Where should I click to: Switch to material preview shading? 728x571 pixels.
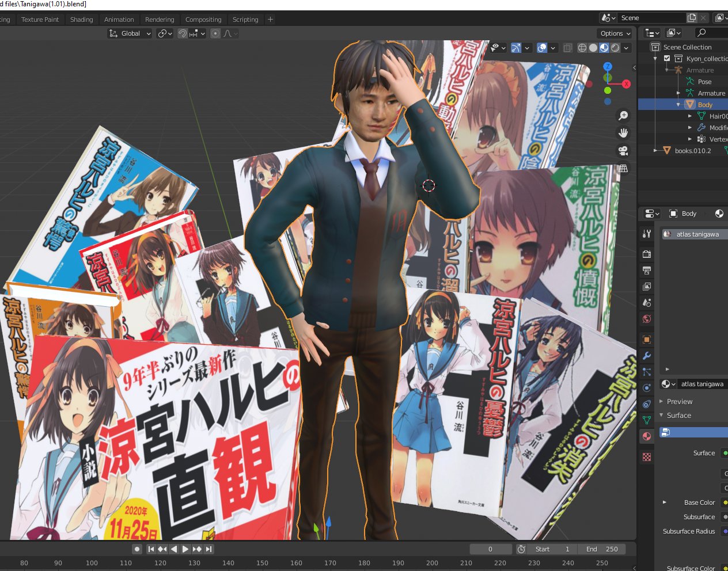click(x=604, y=48)
